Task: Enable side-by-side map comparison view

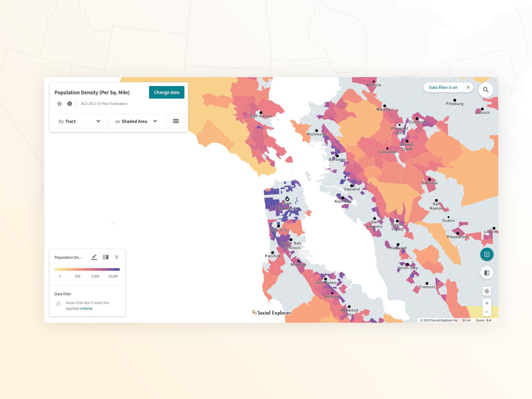Action: point(487,272)
